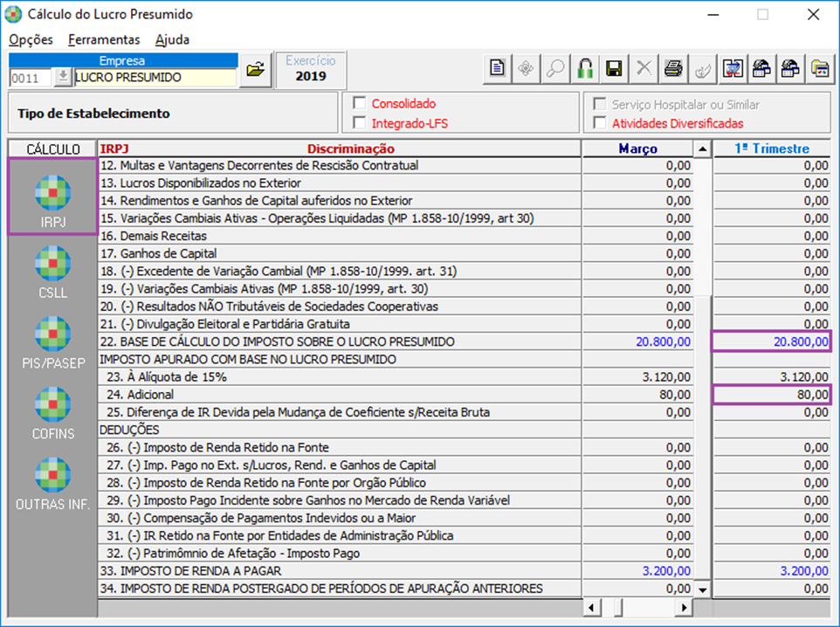Click the Discriminação column header
This screenshot has height=627, width=840.
350,148
